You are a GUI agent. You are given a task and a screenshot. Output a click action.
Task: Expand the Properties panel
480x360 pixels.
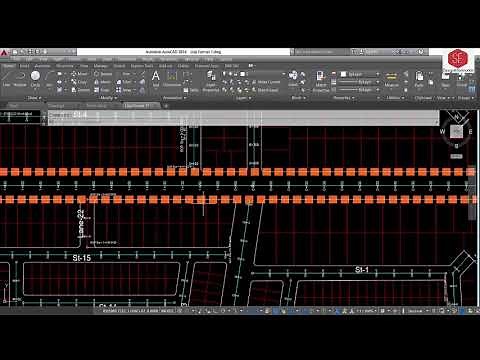coord(344,98)
